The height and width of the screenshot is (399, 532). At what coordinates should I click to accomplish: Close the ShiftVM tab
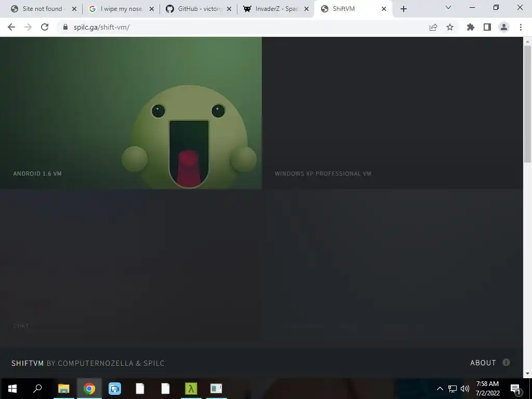(x=384, y=9)
